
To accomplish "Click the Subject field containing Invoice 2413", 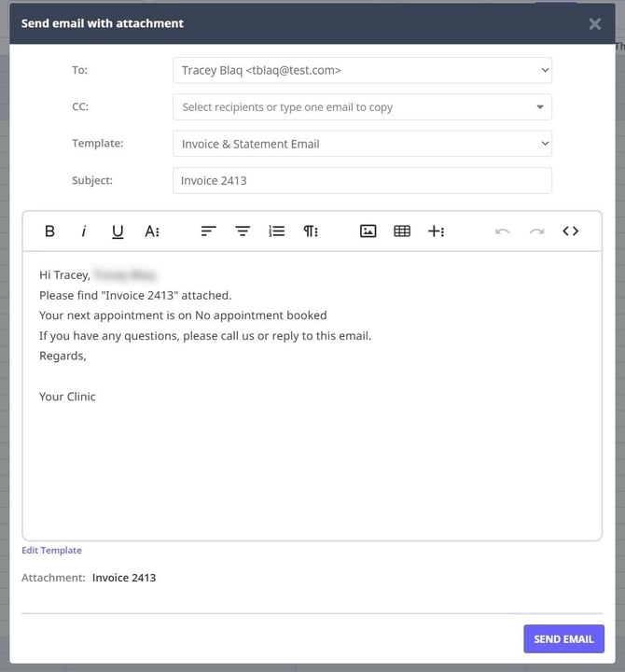I will 362,180.
